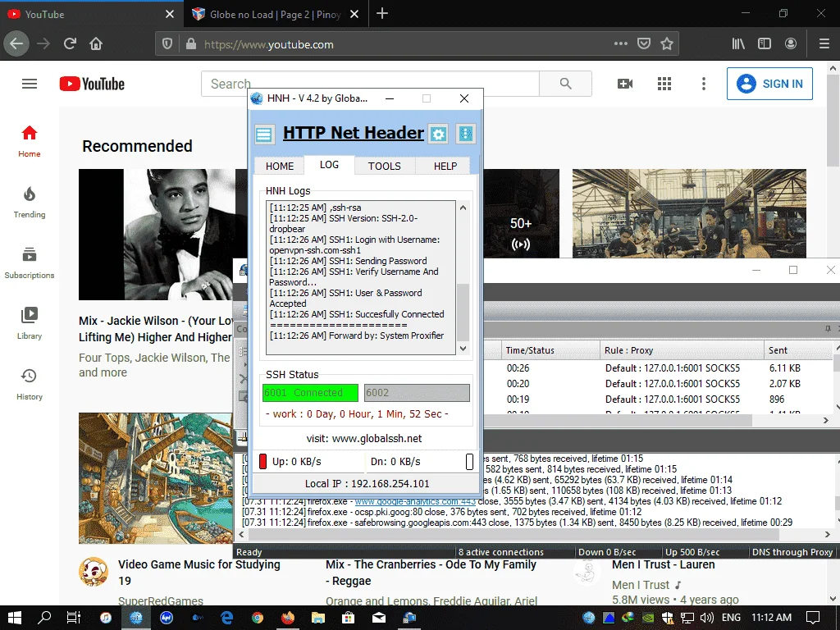Image resolution: width=840 pixels, height=630 pixels.
Task: Click the visit www.globalssh.net link
Action: click(x=363, y=438)
